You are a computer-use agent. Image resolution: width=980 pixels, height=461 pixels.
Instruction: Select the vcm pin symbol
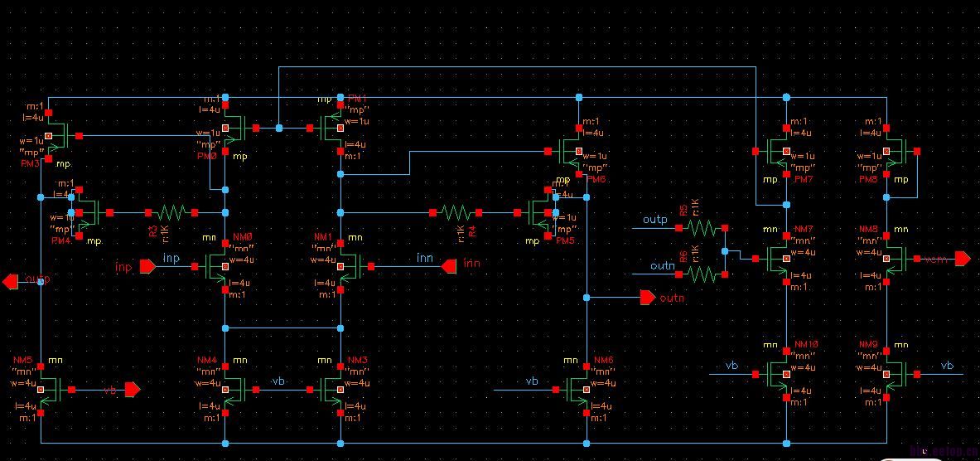[x=962, y=259]
